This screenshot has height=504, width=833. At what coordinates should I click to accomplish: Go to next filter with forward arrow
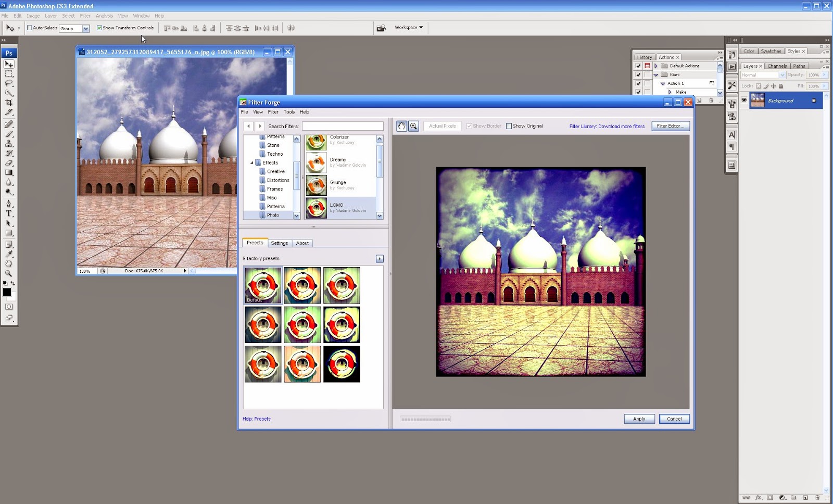click(260, 126)
